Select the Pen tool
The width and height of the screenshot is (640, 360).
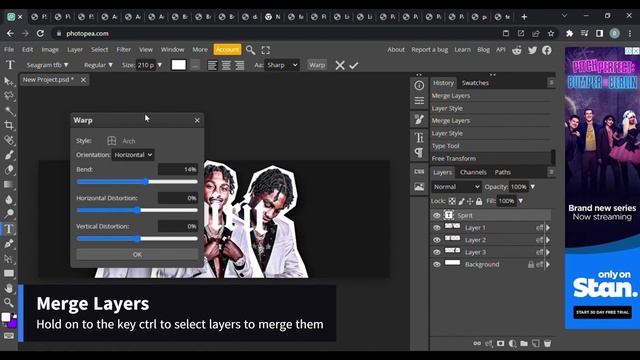[9, 244]
